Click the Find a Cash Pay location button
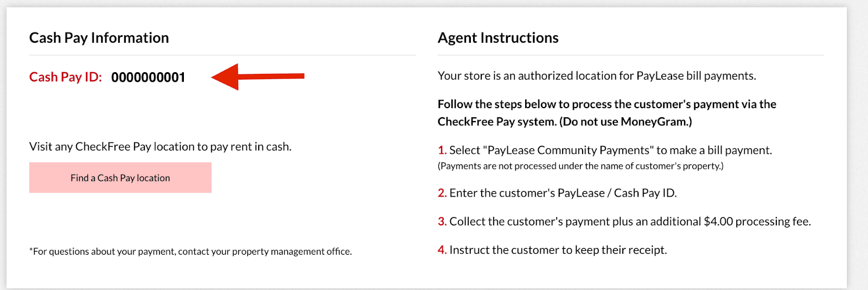The image size is (868, 290). click(120, 178)
